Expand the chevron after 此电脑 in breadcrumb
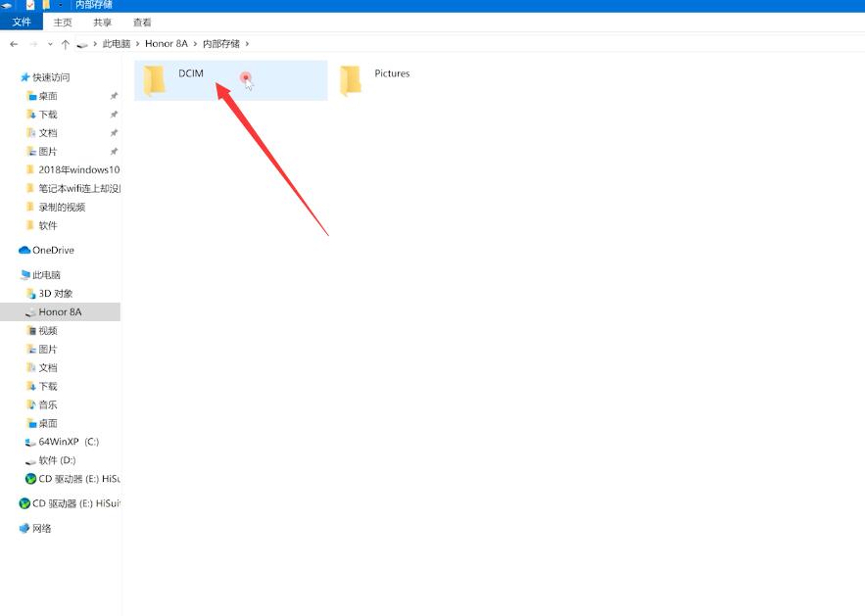 pos(137,44)
